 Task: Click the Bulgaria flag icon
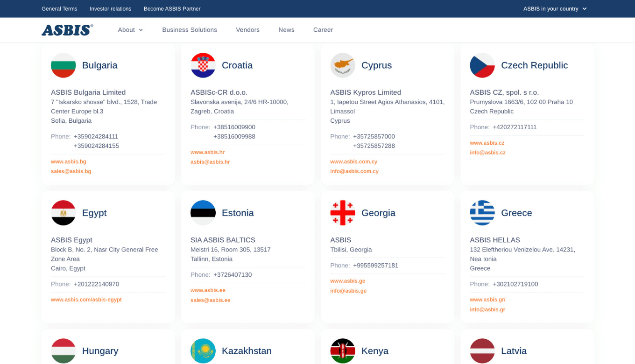[x=63, y=65]
